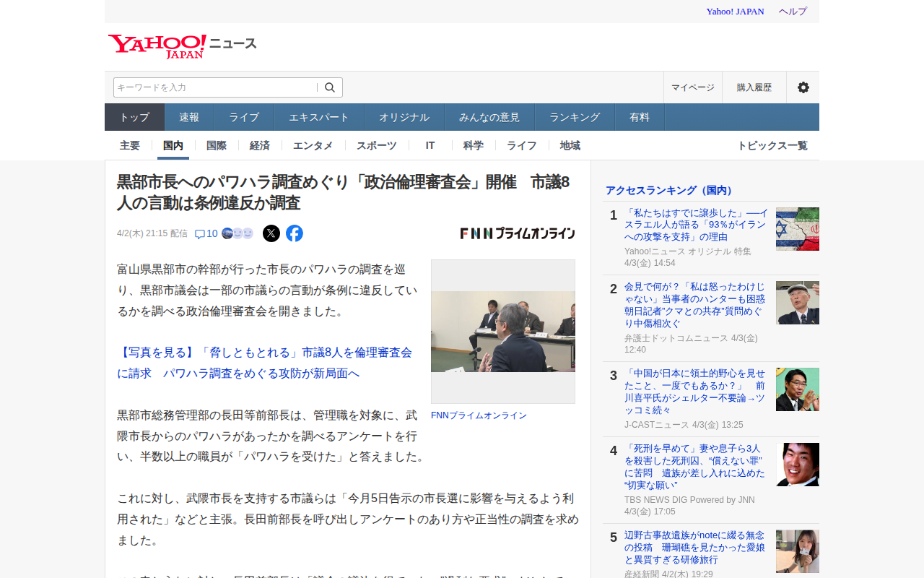The width and height of the screenshot is (924, 578).
Task: Open 購入履歴
Action: click(754, 87)
